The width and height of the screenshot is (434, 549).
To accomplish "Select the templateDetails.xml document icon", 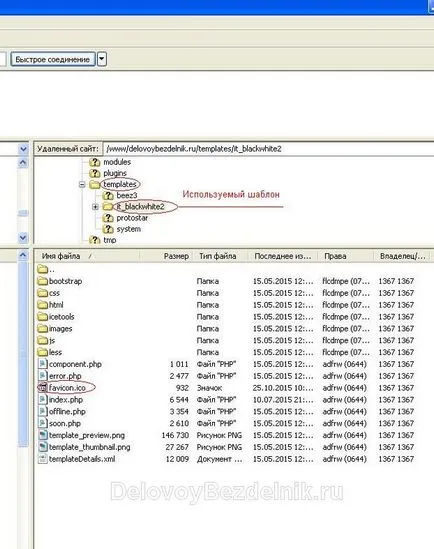I will click(x=42, y=459).
